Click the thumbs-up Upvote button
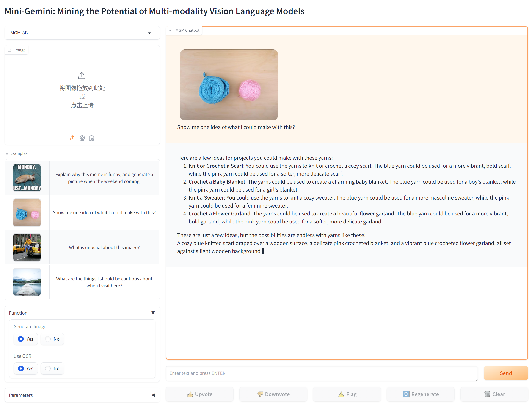The image size is (532, 406). (200, 394)
